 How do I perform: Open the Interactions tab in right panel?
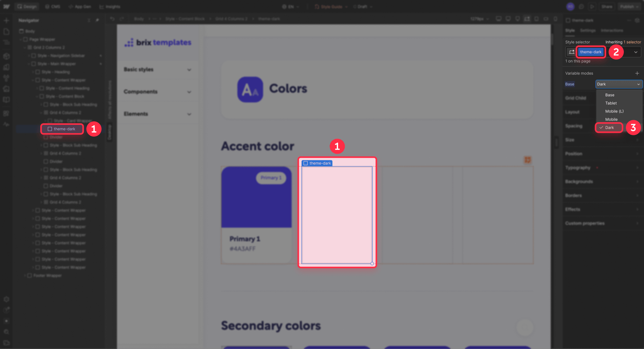coord(612,31)
